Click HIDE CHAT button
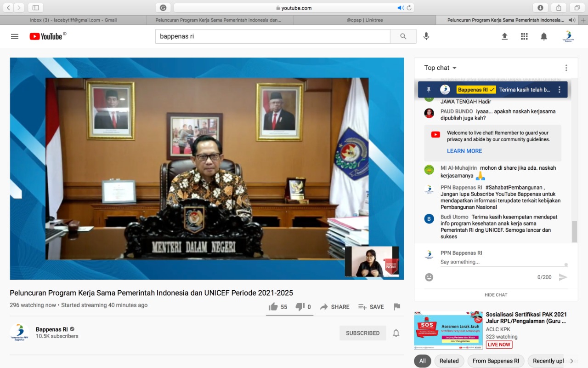The image size is (588, 368). point(496,295)
